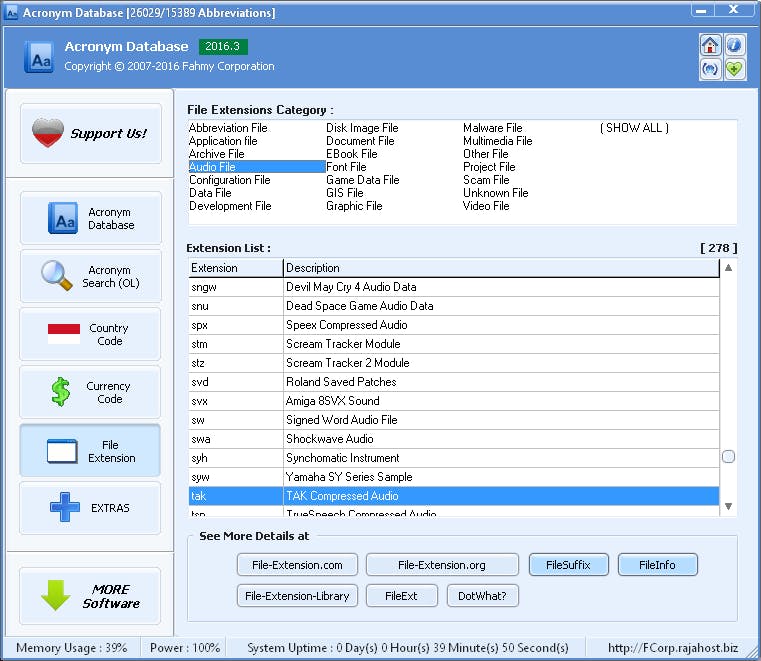
Task: Open File-Extension-Library details
Action: (x=298, y=596)
